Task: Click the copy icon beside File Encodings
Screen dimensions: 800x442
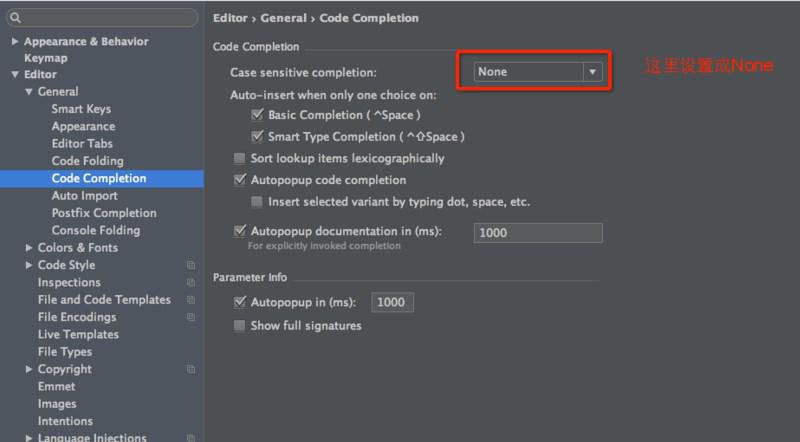Action: point(191,317)
